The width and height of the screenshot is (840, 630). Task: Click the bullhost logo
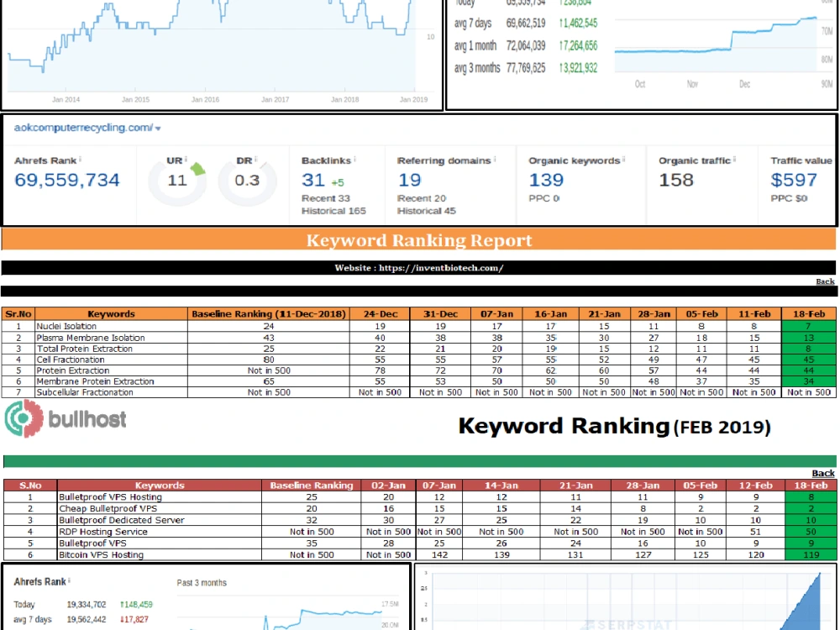[x=66, y=419]
